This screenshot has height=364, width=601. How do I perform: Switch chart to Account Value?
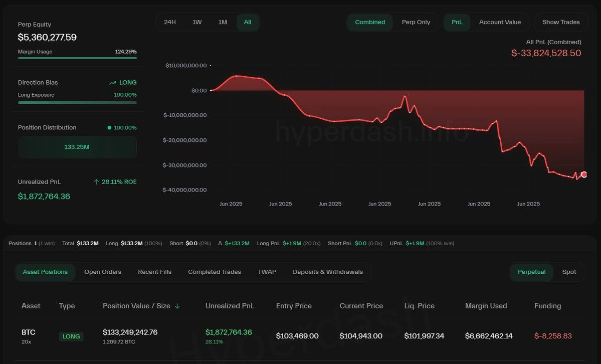(500, 22)
